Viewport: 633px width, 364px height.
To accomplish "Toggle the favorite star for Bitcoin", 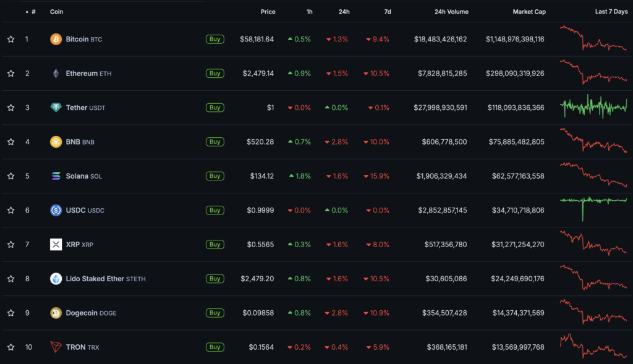I will pyautogui.click(x=11, y=39).
